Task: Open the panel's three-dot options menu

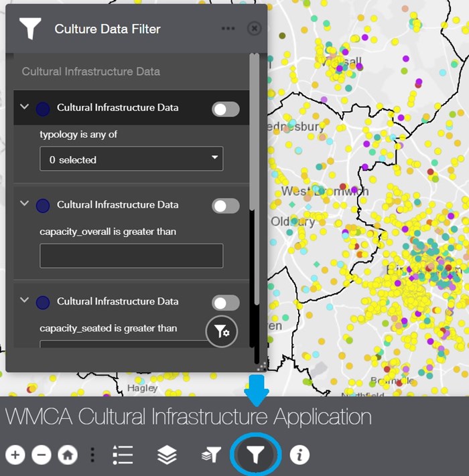Action: click(x=228, y=29)
